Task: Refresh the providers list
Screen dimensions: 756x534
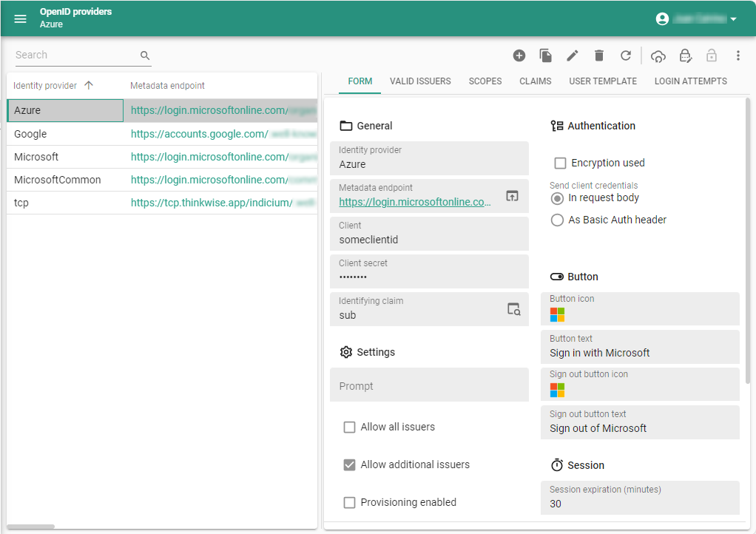Action: click(625, 55)
